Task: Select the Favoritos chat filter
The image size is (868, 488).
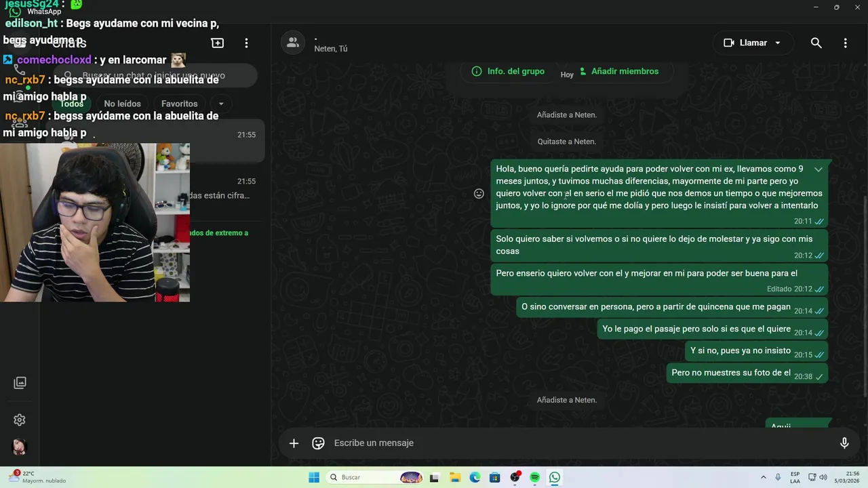Action: (180, 104)
